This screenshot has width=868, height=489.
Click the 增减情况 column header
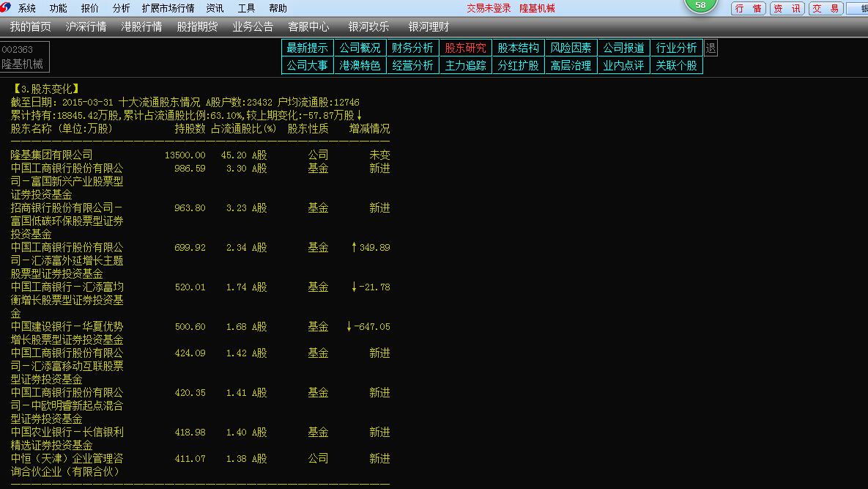tap(370, 129)
